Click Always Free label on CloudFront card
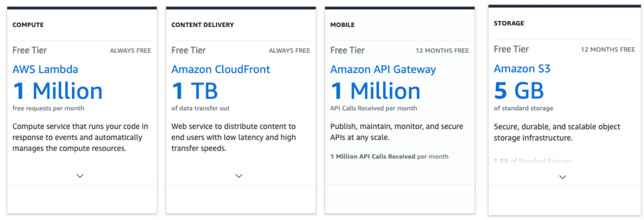Image resolution: width=644 pixels, height=220 pixels. click(289, 51)
